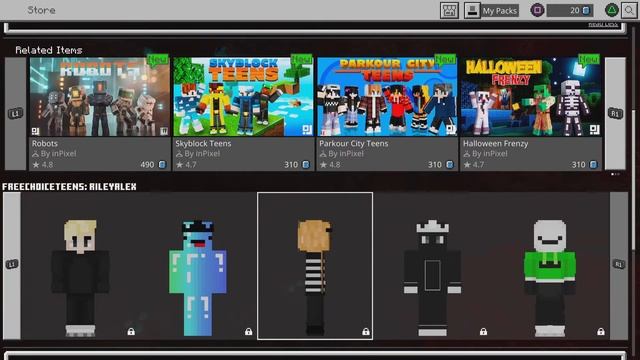Viewport: 640px width, 360px height.
Task: Select the Parkour City Teens title
Action: [353, 143]
